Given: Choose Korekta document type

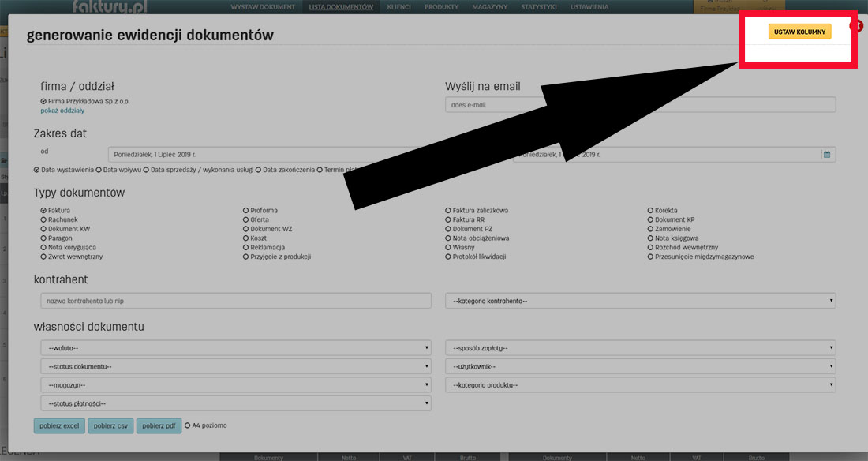Looking at the screenshot, I should pos(650,211).
